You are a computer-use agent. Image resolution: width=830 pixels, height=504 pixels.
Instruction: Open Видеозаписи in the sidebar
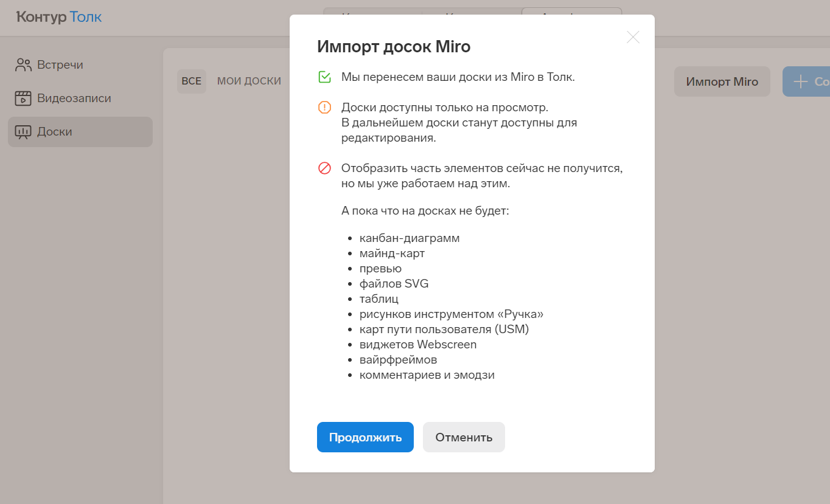click(x=80, y=98)
